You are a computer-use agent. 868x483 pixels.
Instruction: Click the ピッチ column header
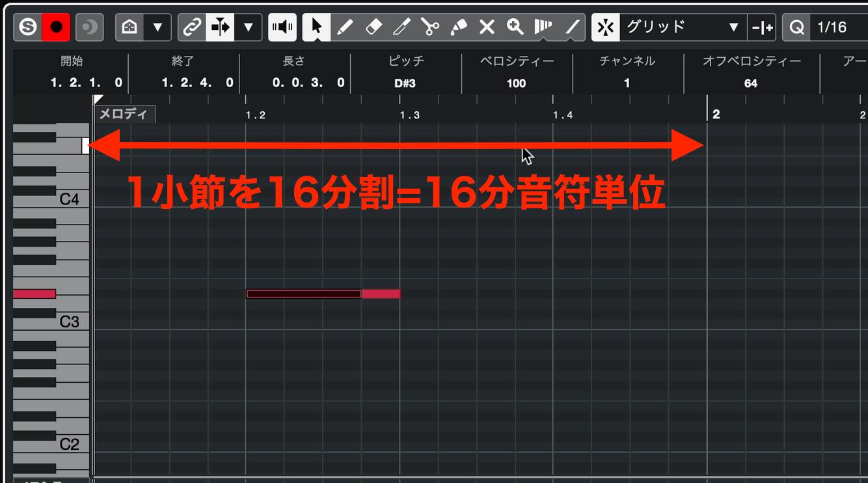tap(405, 61)
